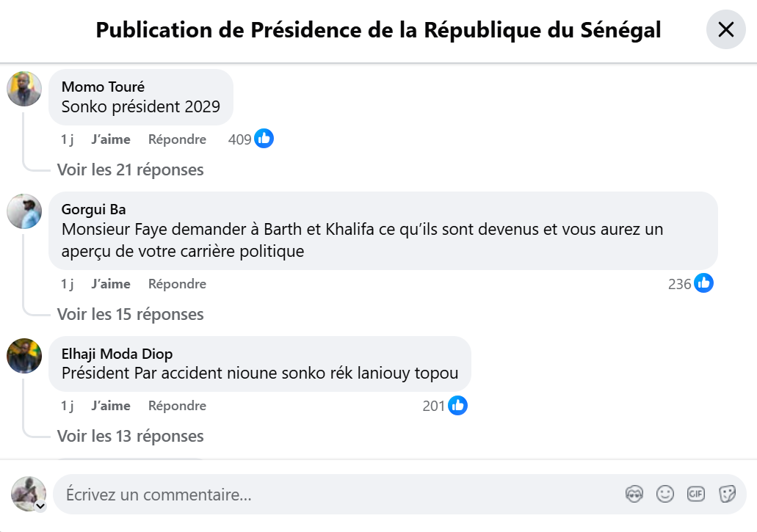Click the like reaction icon on Elhaji Moda Diop's comment

[x=458, y=405]
